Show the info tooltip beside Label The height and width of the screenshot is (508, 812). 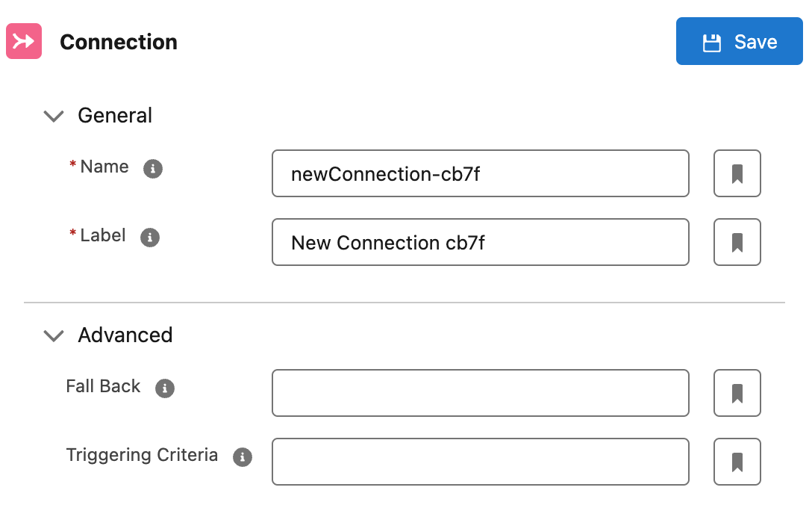[x=150, y=238]
